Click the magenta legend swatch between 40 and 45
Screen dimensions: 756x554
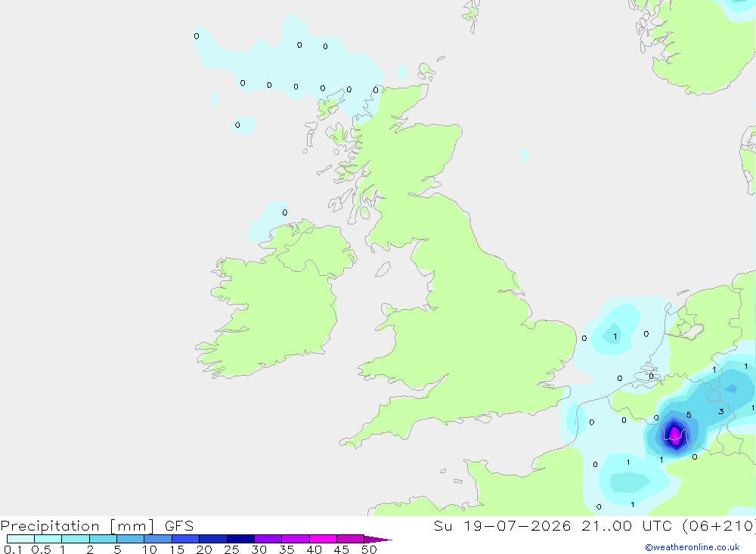tap(323, 539)
